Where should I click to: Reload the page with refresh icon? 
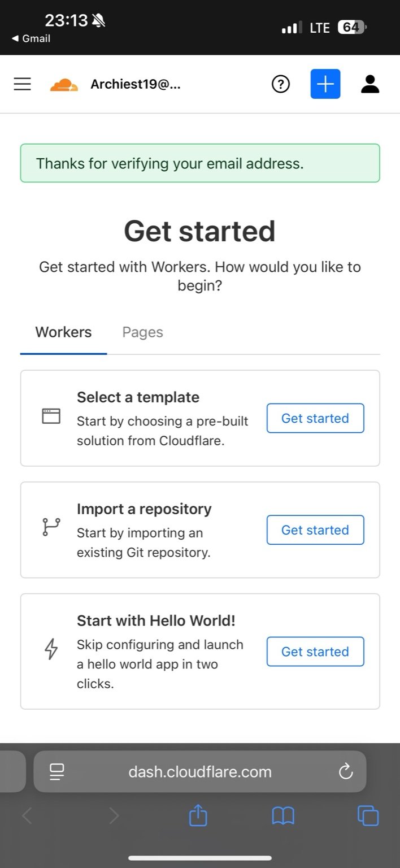coord(345,771)
